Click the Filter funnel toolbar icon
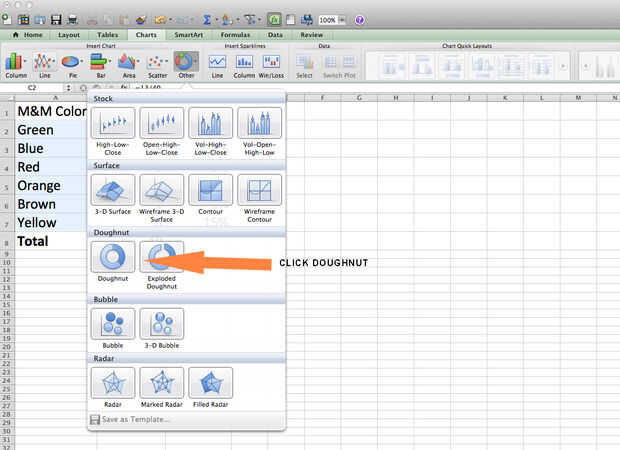The image size is (620, 450). (x=250, y=19)
